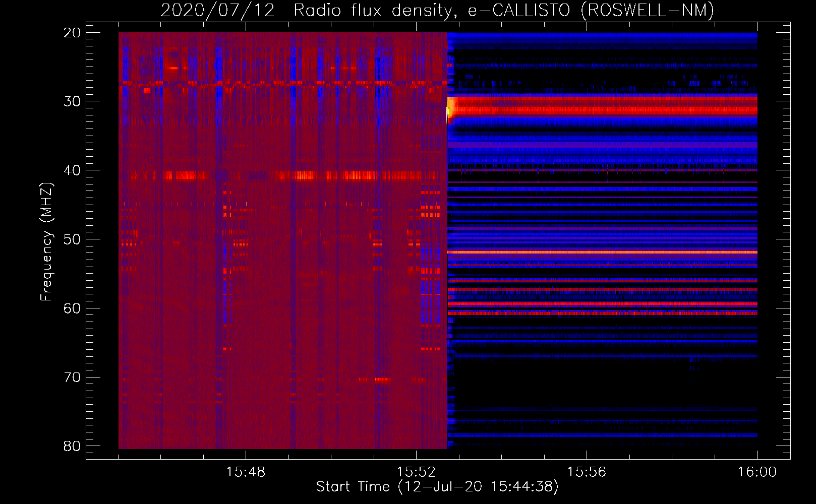Click the 70 frequency tick label

pos(72,377)
